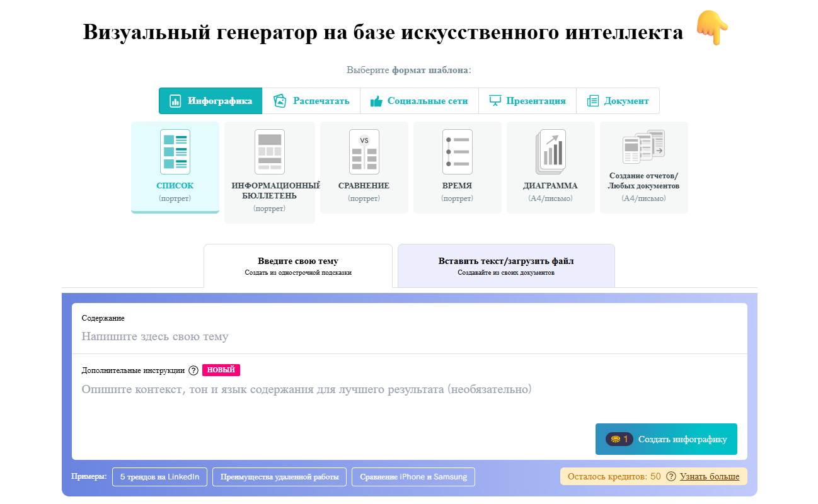Open the Презентация format tab
818x504 pixels.
click(x=527, y=101)
